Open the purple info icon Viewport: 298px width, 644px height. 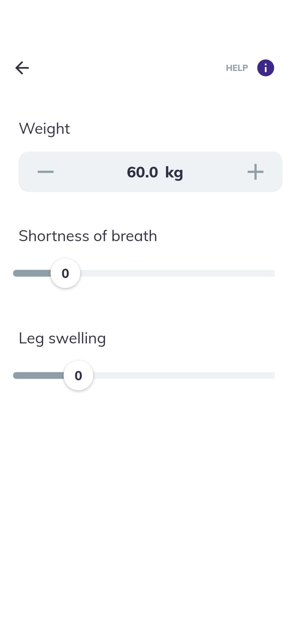click(266, 68)
